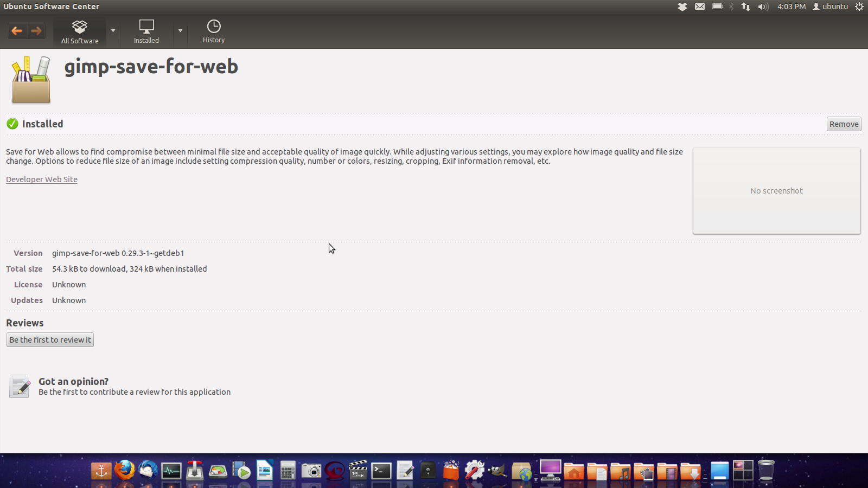868x488 pixels.
Task: Show the Installed software view
Action: coord(146,31)
